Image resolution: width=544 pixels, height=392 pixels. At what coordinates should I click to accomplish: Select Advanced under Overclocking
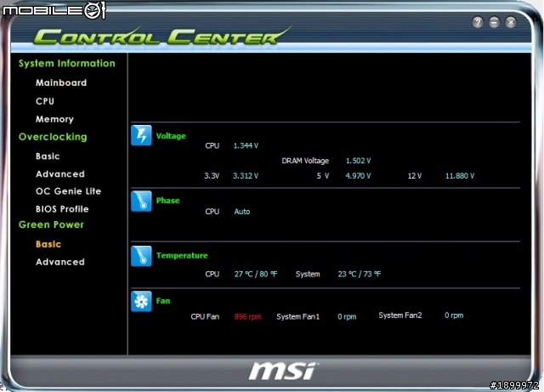click(x=60, y=174)
